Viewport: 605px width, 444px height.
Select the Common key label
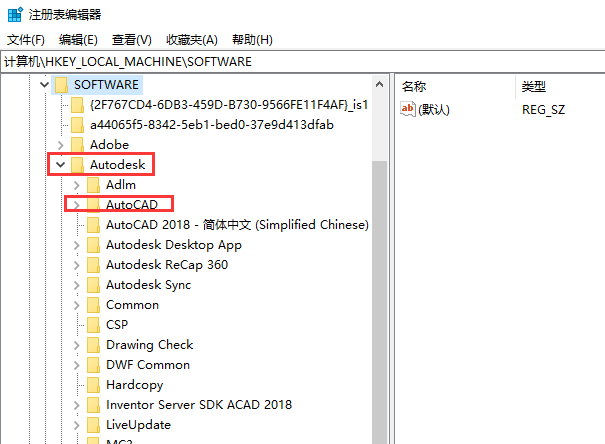[x=132, y=305]
